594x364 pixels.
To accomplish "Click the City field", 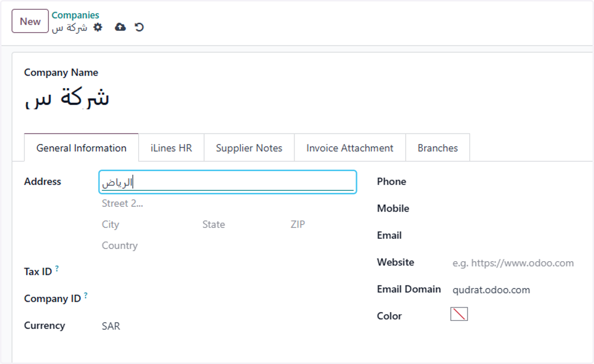I will click(148, 225).
